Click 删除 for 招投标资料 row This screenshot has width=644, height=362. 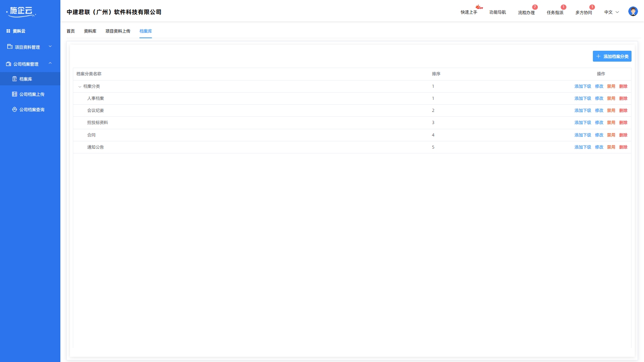[623, 122]
